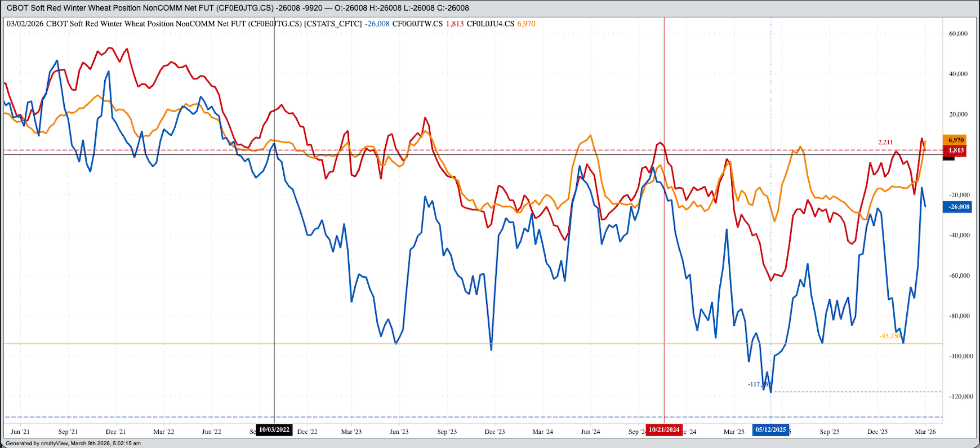Viewport: 980px width, 448px height.
Task: Select the blue -26,008 price tag
Action: [x=957, y=207]
